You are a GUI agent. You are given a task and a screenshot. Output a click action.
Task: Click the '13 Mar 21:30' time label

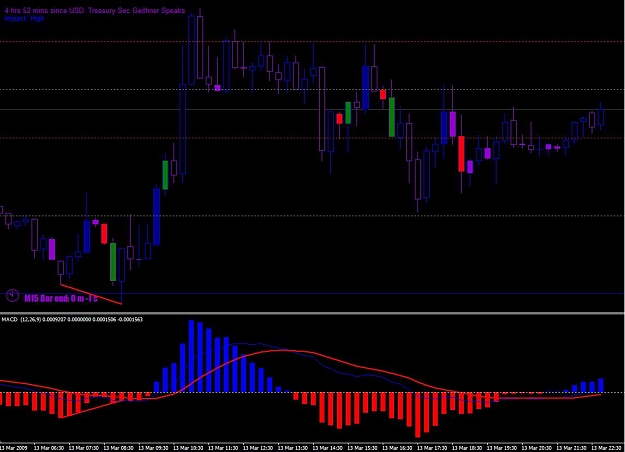click(571, 448)
